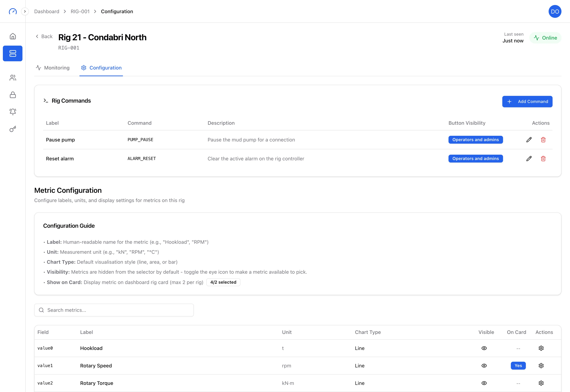Image resolution: width=570 pixels, height=392 pixels.
Task: Click Operators and admins badge for Reset alarm
Action: click(x=476, y=159)
